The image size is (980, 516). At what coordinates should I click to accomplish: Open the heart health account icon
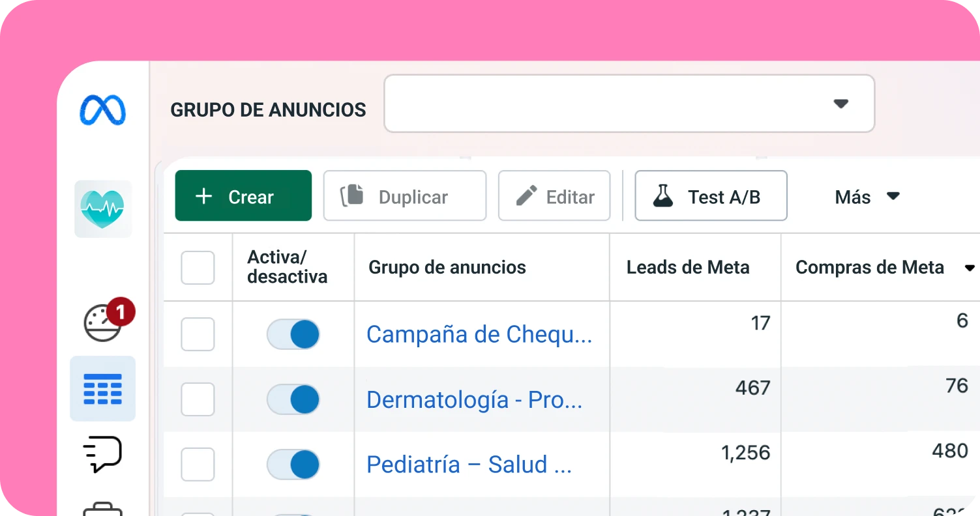click(x=103, y=208)
